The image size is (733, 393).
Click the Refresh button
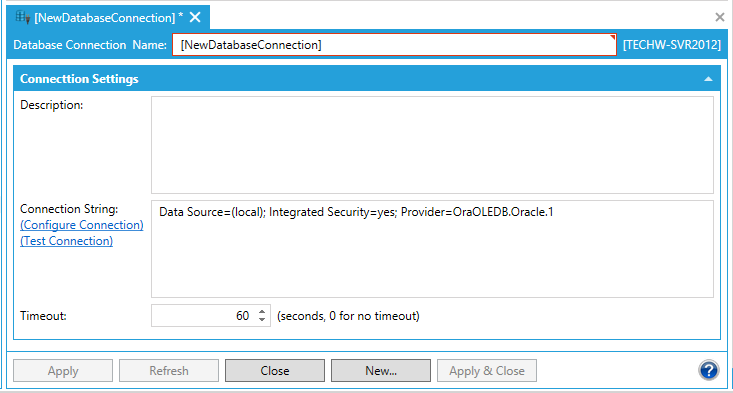169,371
